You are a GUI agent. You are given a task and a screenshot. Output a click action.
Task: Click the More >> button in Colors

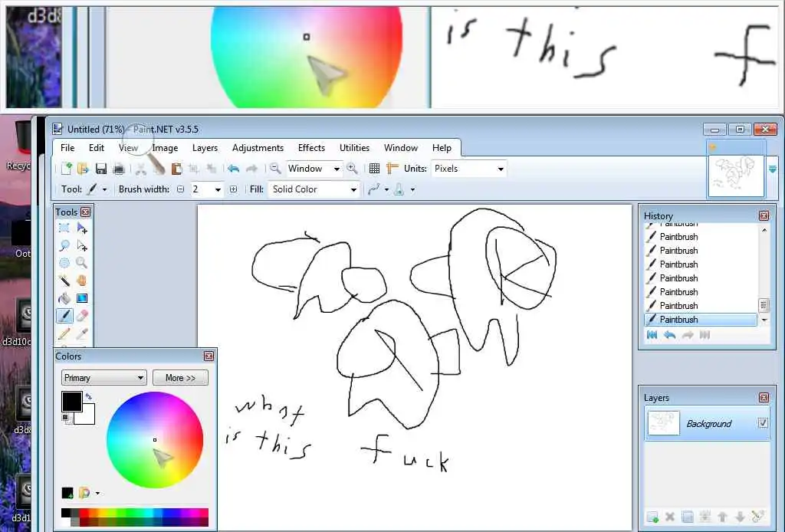[x=180, y=378]
